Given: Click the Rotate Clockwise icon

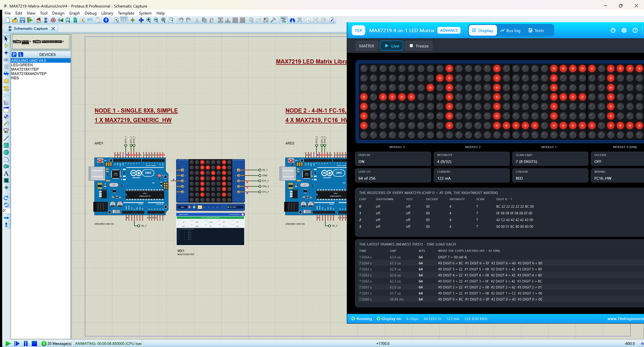Looking at the screenshot, I should (6, 198).
